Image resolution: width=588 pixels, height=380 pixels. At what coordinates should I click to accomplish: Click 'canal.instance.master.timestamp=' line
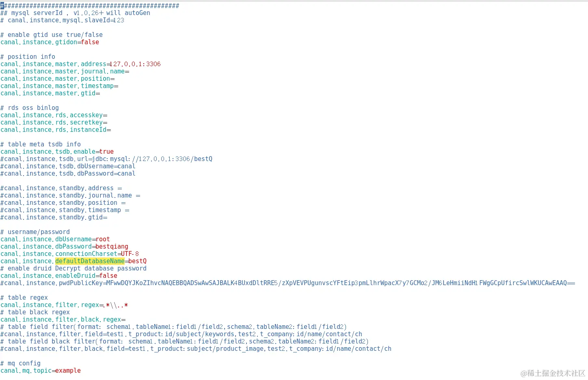pos(59,86)
